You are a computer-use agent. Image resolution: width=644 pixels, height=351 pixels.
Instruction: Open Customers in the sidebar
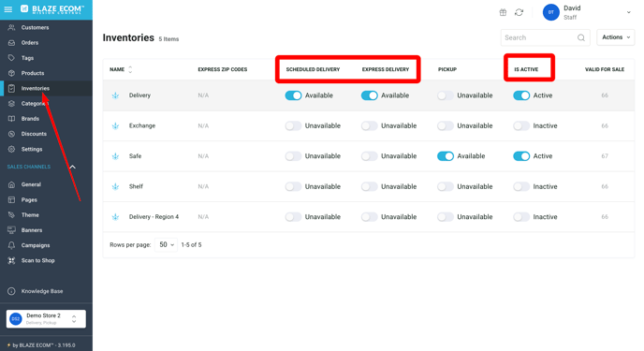coord(35,27)
